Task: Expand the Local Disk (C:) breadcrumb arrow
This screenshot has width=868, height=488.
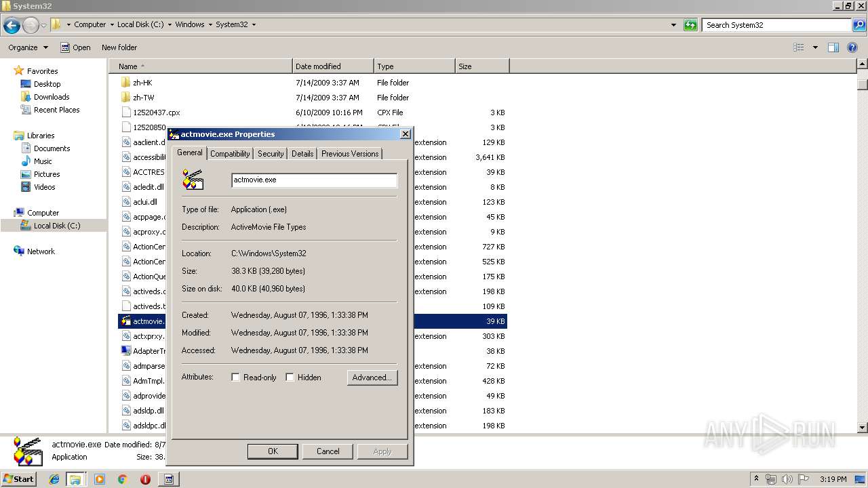Action: click(170, 24)
